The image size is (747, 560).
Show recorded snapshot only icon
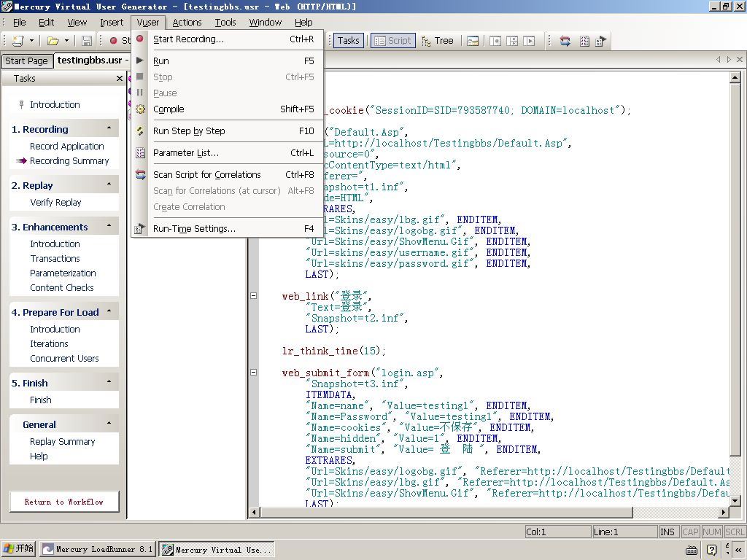(x=495, y=41)
